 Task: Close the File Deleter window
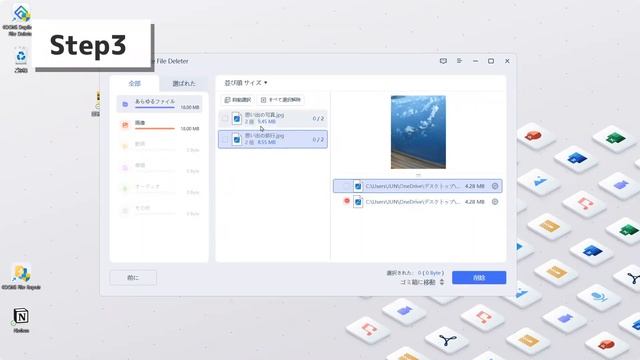[x=507, y=61]
